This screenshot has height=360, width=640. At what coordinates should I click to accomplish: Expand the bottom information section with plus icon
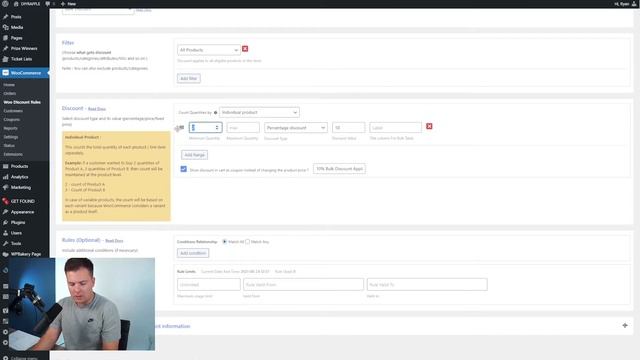click(625, 325)
